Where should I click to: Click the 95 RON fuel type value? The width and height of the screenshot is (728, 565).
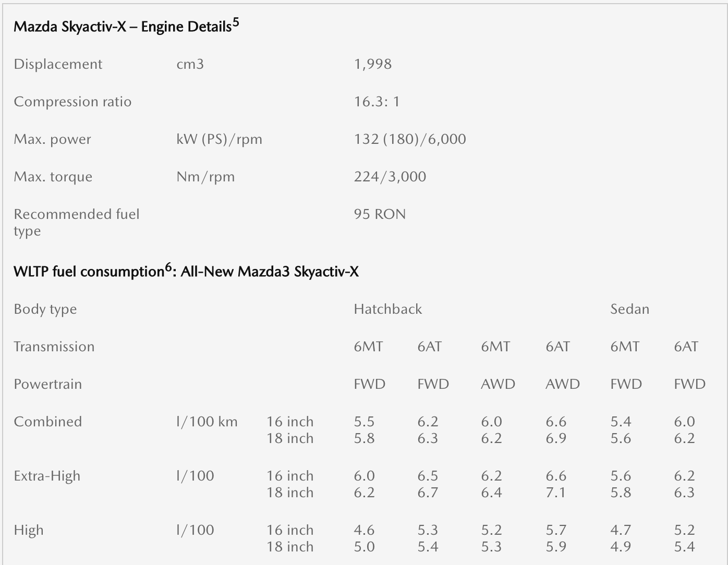point(380,214)
